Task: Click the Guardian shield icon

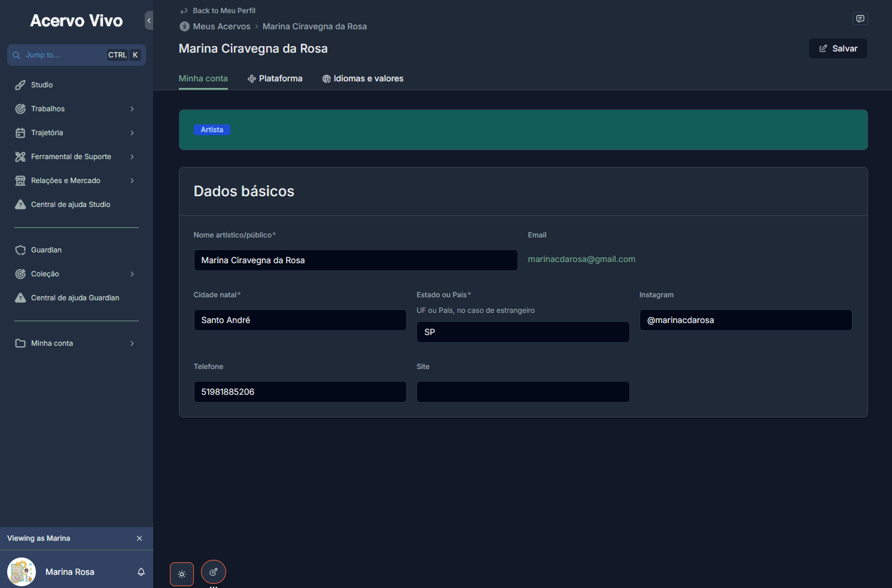Action: 20,250
